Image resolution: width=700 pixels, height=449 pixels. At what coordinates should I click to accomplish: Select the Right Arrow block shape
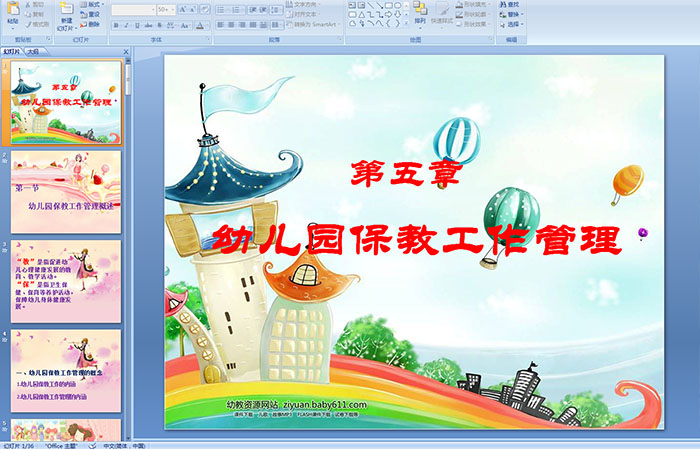[x=388, y=14]
